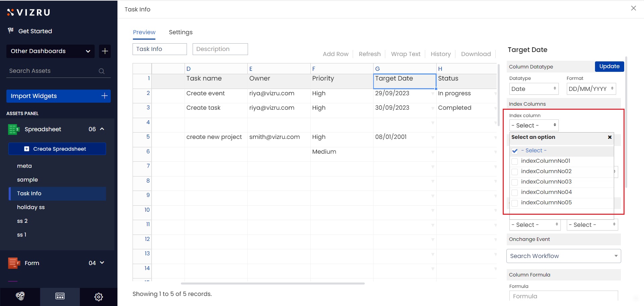Screen dimensions: 644x306
Task: Open the settings gear in bottom bar
Action: pos(99,297)
